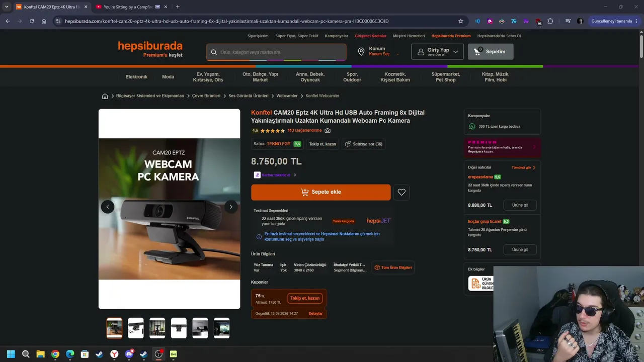
Task: Open the Giriş Yap account dropdown
Action: tap(437, 52)
